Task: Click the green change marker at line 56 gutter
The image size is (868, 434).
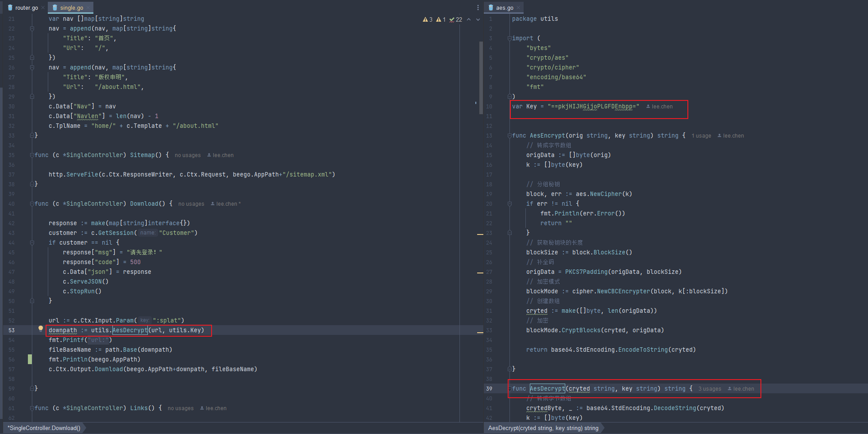Action: point(30,359)
